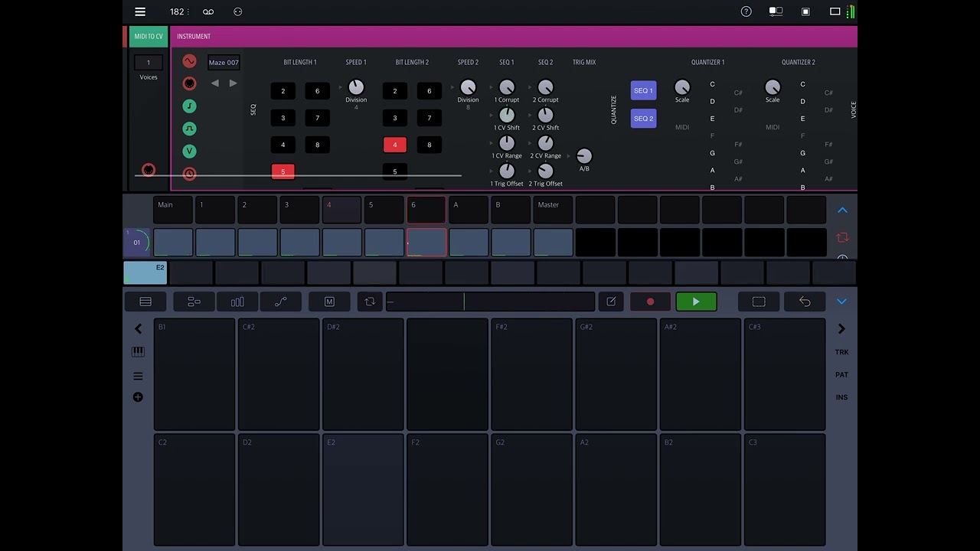Click the M button in toolbar

click(329, 302)
